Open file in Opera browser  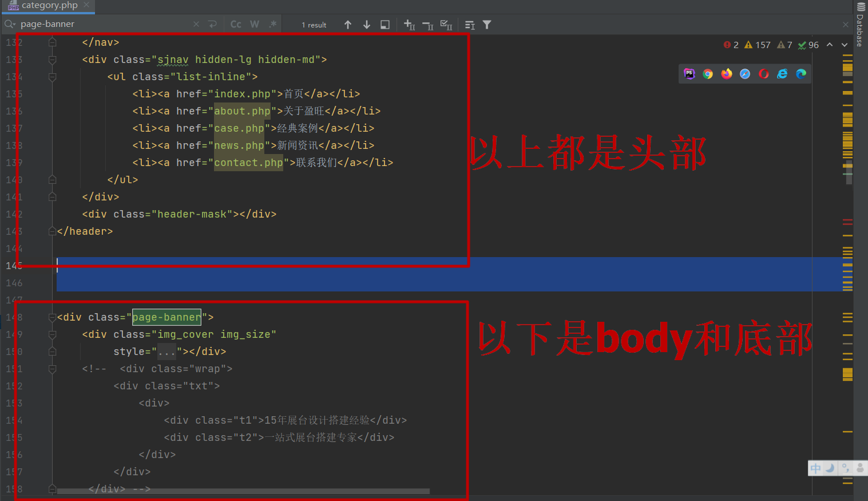pyautogui.click(x=763, y=74)
